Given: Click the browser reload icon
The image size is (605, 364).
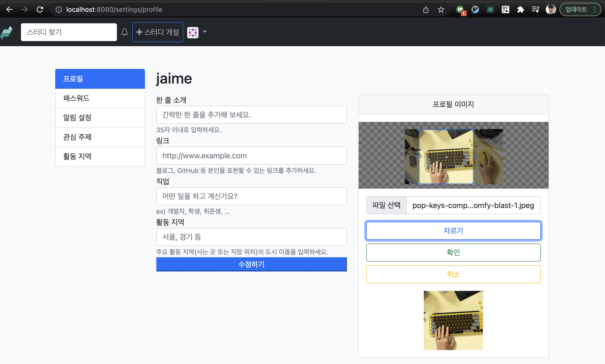Looking at the screenshot, I should point(40,9).
